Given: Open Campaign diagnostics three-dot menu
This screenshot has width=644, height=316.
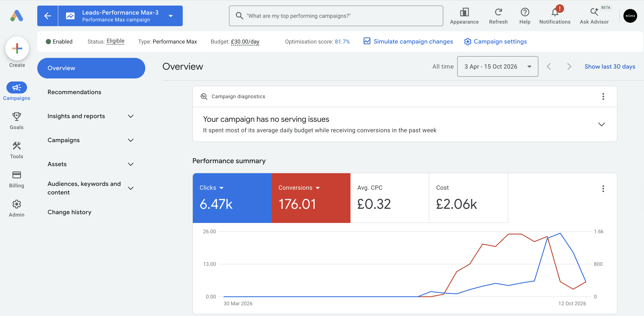Looking at the screenshot, I should tap(603, 96).
